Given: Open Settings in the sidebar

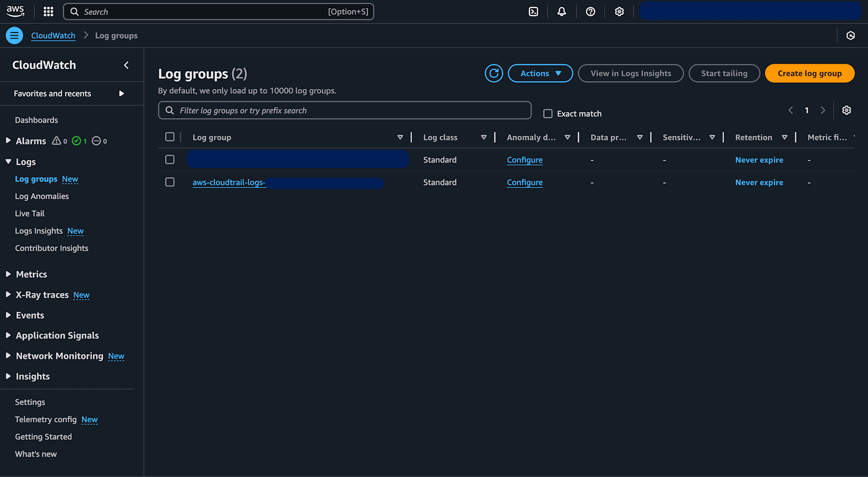Looking at the screenshot, I should (x=30, y=402).
